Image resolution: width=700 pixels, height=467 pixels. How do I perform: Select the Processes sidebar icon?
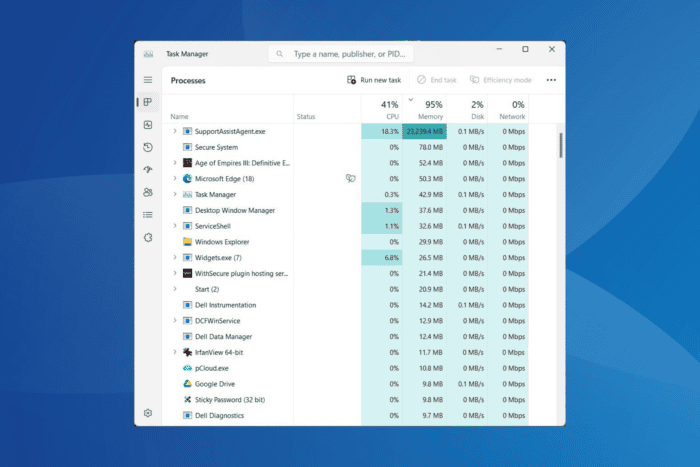tap(148, 102)
